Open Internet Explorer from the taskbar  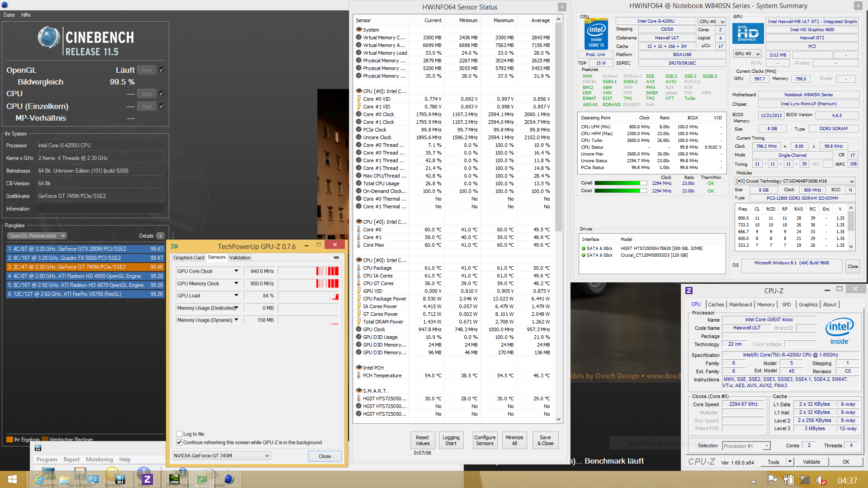point(39,479)
